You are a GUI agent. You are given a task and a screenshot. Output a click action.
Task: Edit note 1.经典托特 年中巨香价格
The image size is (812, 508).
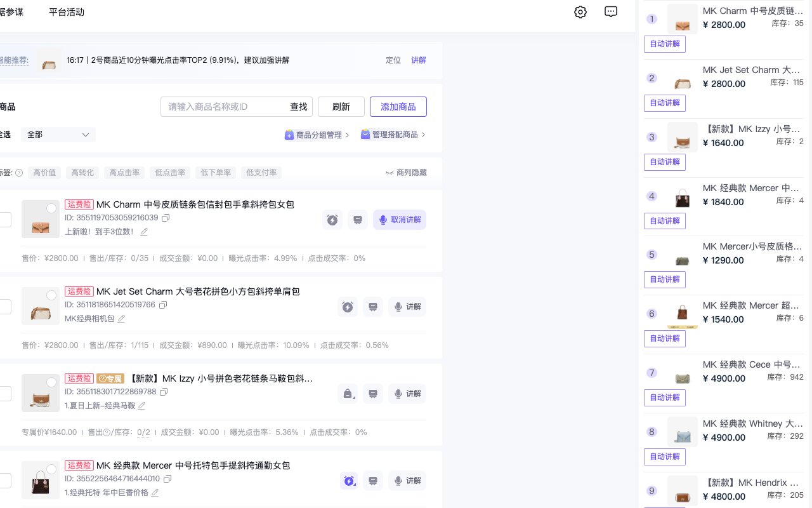(155, 493)
